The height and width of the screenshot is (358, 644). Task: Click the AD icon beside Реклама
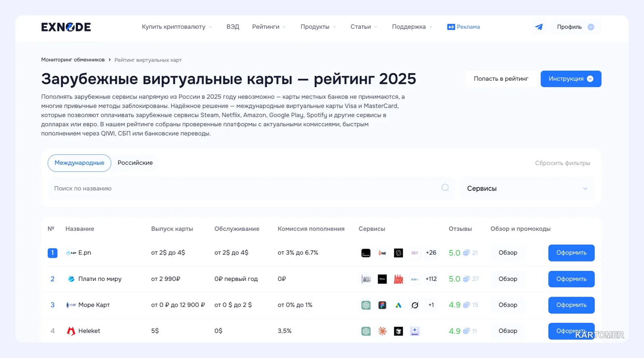pyautogui.click(x=451, y=27)
